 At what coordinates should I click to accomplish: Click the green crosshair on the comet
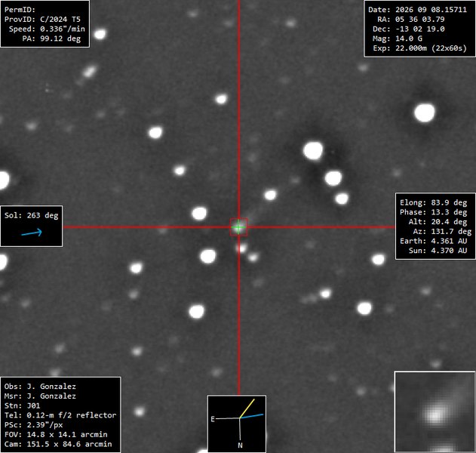tap(238, 227)
